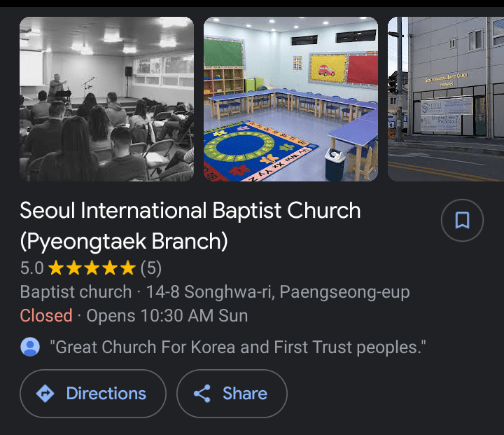
Task: Expand hours at "Opens 10:30 AM Sun"
Action: [167, 315]
